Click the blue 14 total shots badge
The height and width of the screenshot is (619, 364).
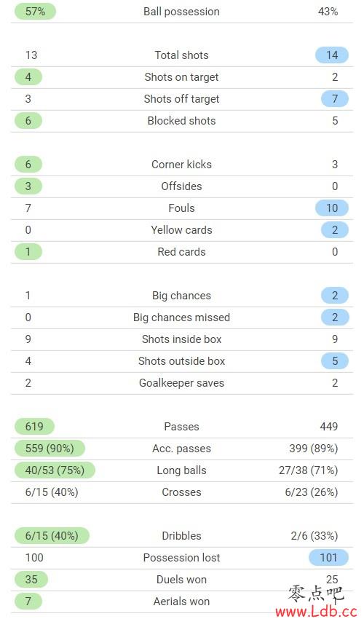pos(332,55)
